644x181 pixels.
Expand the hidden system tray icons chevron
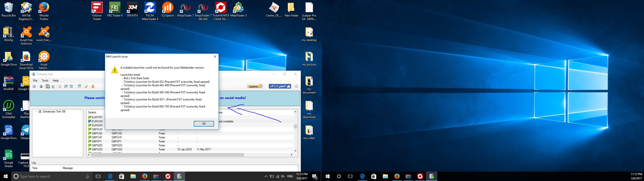tap(266, 177)
